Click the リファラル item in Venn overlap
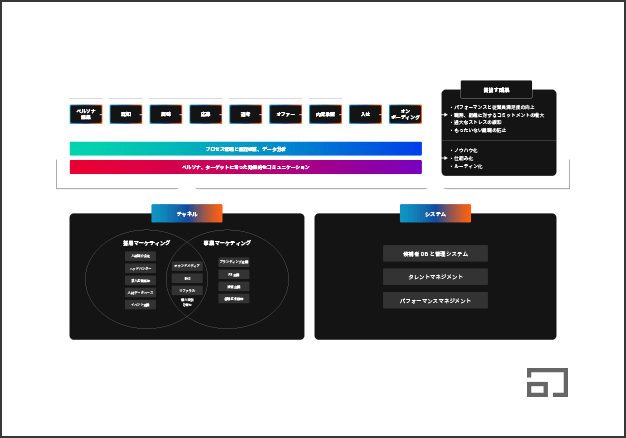Image resolution: width=626 pixels, height=438 pixels. [187, 289]
